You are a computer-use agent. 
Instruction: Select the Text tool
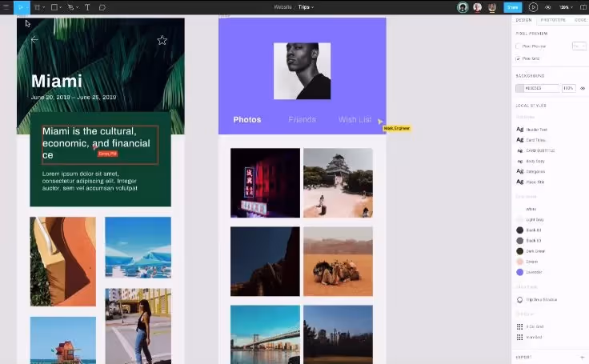[87, 7]
